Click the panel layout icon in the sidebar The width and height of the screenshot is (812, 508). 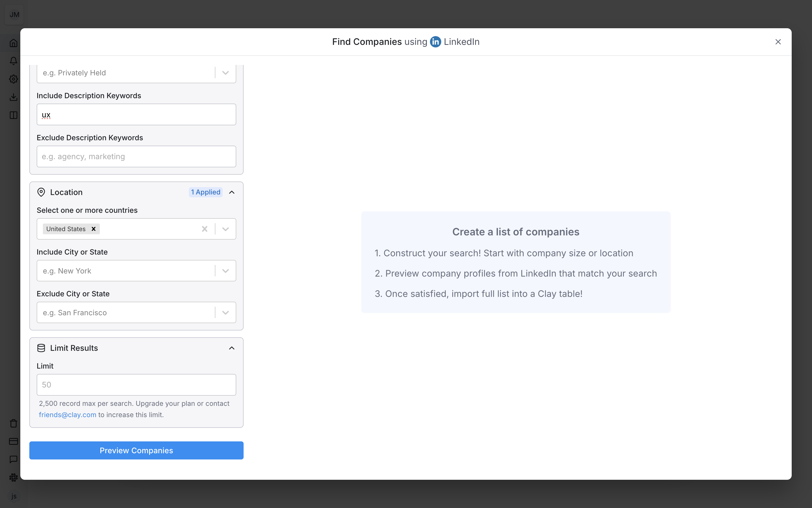[x=14, y=115]
